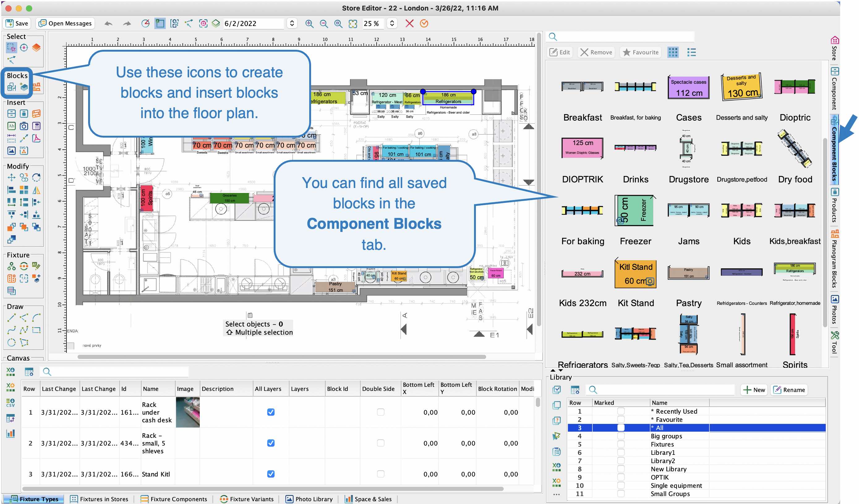The image size is (859, 504).
Task: Toggle Double Side checkbox in row 1
Action: point(380,412)
